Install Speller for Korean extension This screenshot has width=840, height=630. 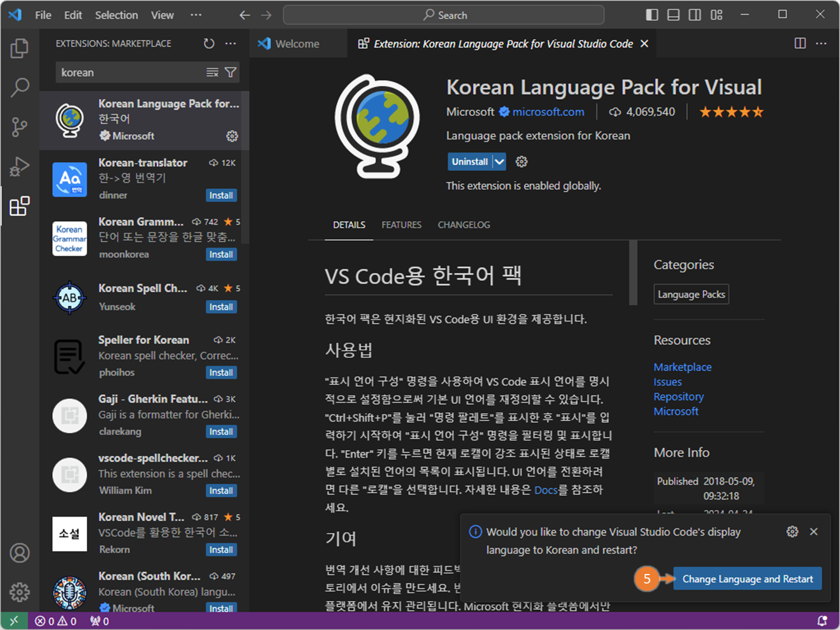pyautogui.click(x=221, y=372)
